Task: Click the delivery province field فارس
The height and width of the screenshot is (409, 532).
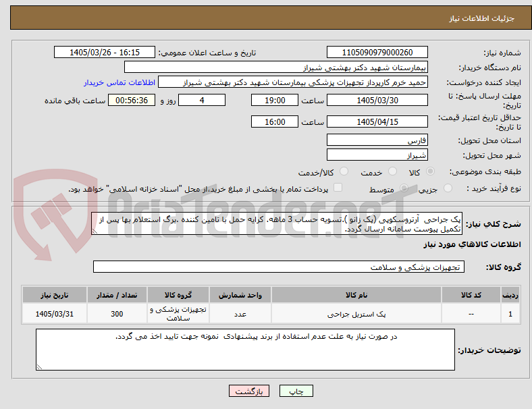Action: click(x=377, y=140)
